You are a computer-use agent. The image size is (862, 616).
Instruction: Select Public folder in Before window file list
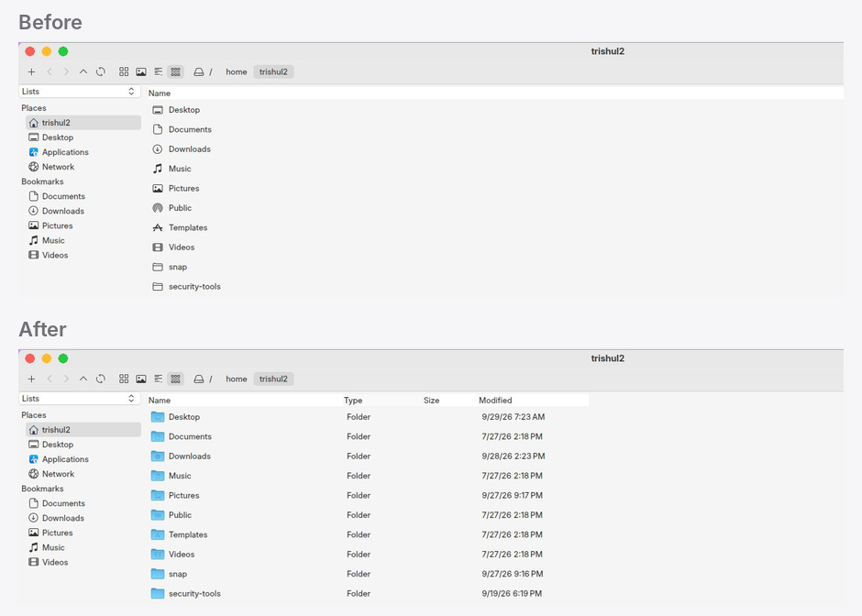[181, 208]
